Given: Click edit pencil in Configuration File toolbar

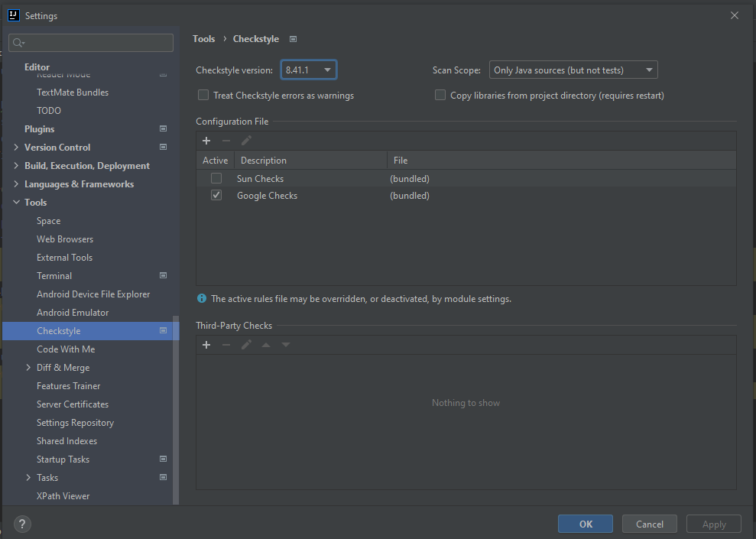Looking at the screenshot, I should tap(246, 141).
